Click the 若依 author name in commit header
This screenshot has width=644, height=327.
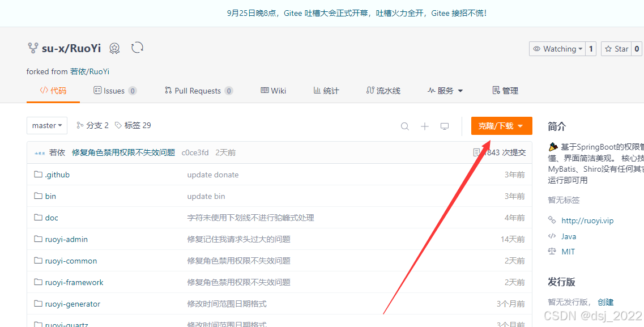(57, 152)
